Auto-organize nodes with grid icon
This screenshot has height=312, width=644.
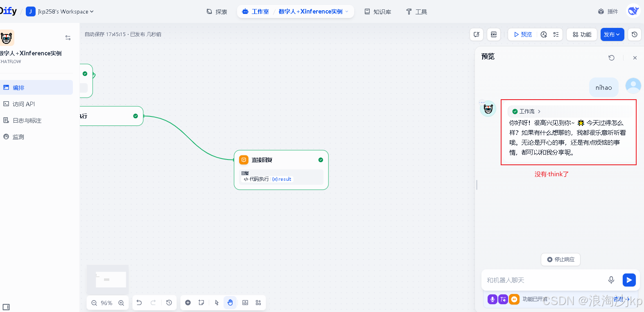coord(258,303)
